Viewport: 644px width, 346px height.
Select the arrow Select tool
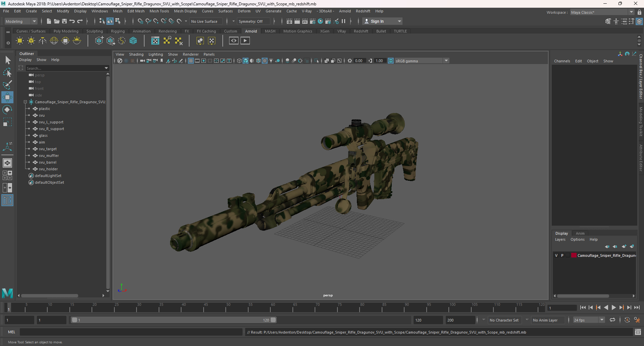7,60
